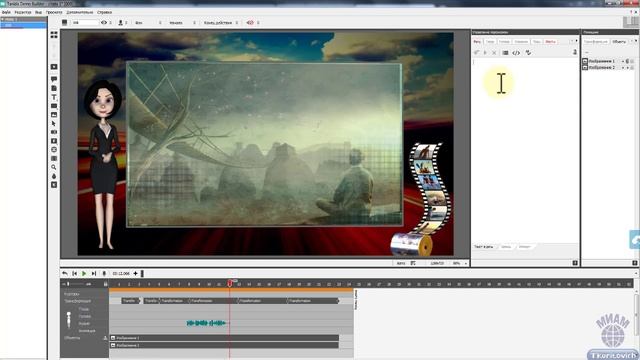Open the 90% zoom dropdown
Viewport: 640px width, 360px height.
(x=460, y=263)
